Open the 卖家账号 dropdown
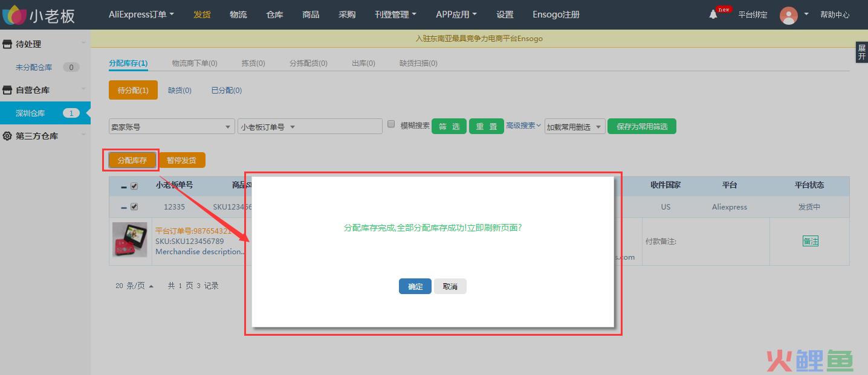The image size is (868, 375). pyautogui.click(x=172, y=127)
